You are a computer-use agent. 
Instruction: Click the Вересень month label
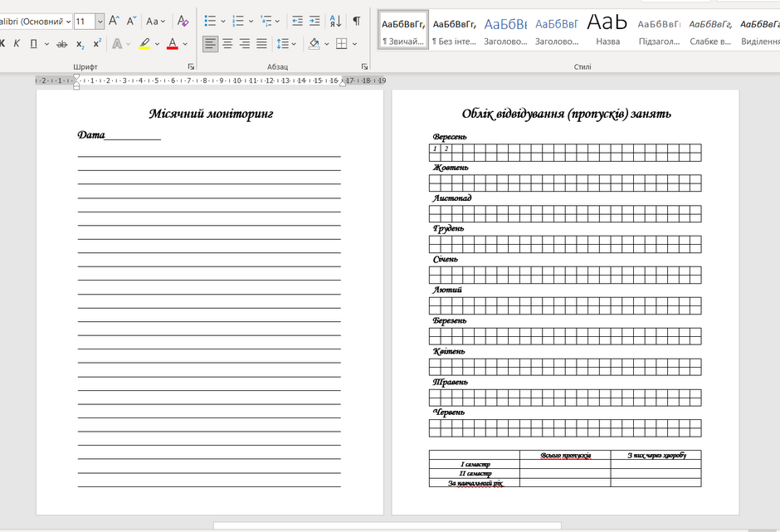coord(449,137)
